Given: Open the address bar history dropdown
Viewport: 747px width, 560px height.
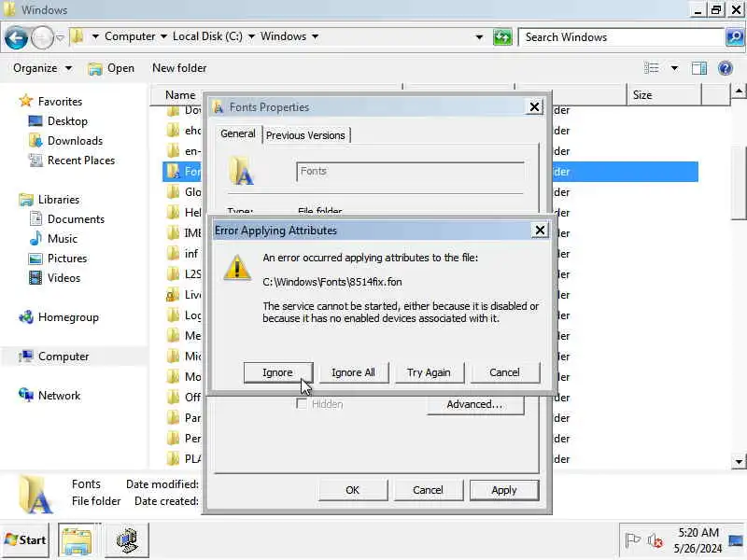Looking at the screenshot, I should click(479, 37).
